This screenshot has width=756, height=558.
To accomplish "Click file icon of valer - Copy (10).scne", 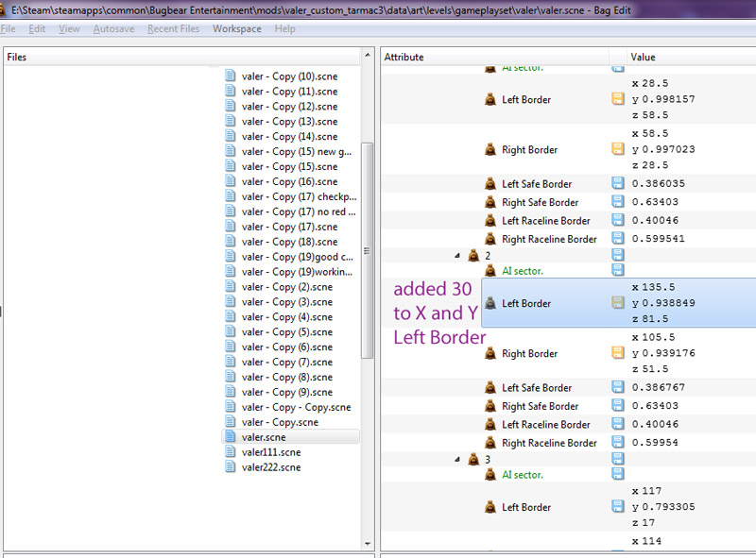I will coord(231,76).
